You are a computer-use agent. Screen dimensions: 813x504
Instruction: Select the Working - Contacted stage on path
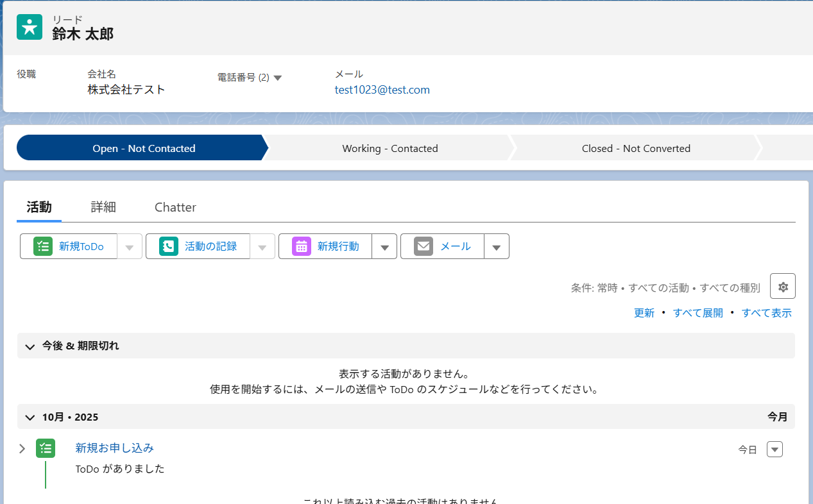coord(389,147)
